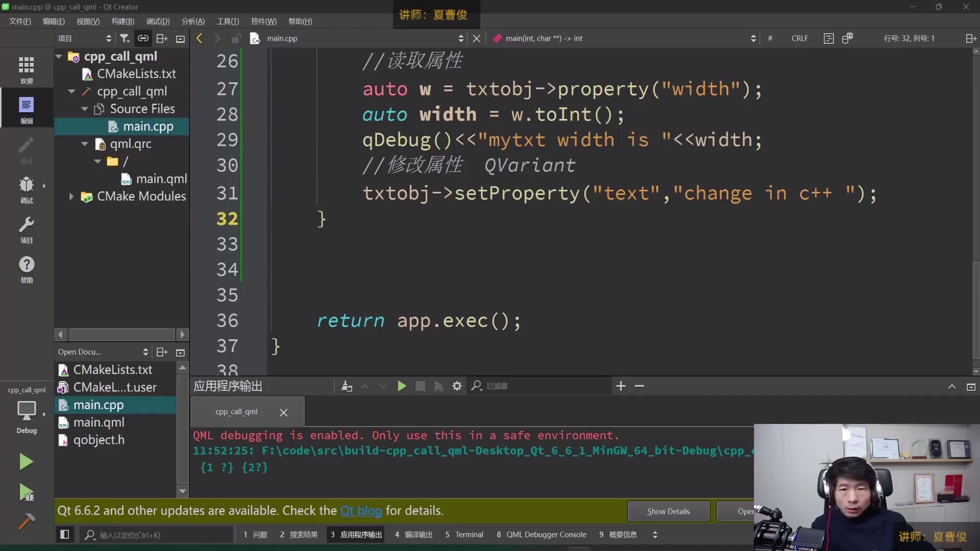980x551 pixels.
Task: Click the Show Details button
Action: click(668, 511)
